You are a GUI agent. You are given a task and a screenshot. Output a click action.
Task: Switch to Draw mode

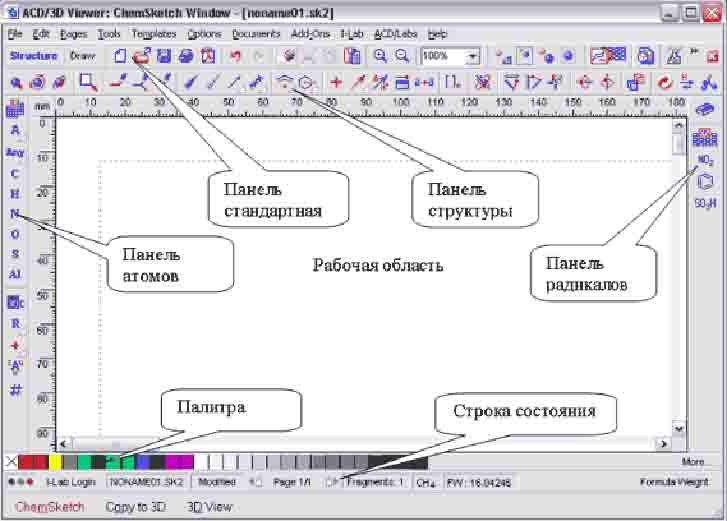point(82,56)
